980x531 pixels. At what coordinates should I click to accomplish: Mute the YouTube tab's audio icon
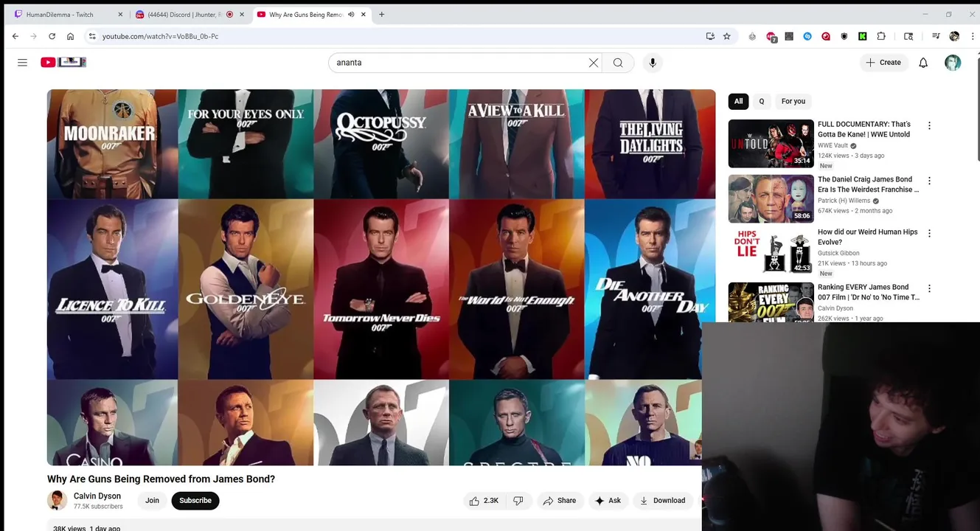click(351, 15)
